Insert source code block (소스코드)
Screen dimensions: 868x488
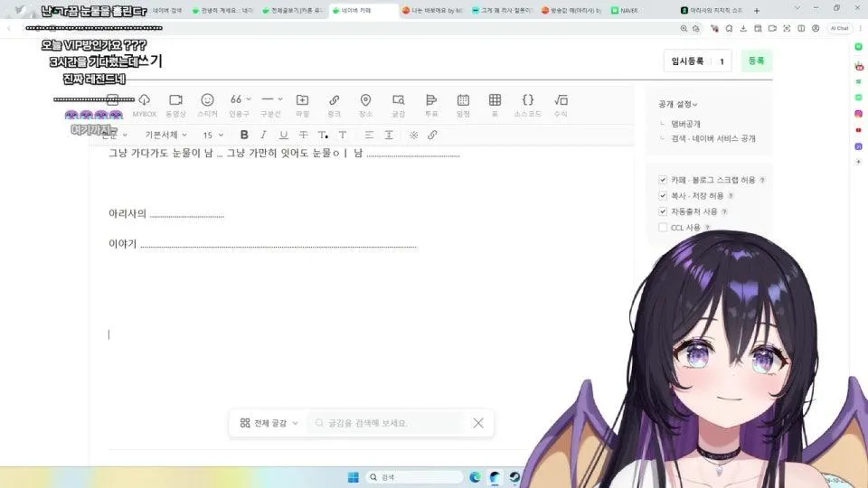click(x=527, y=105)
